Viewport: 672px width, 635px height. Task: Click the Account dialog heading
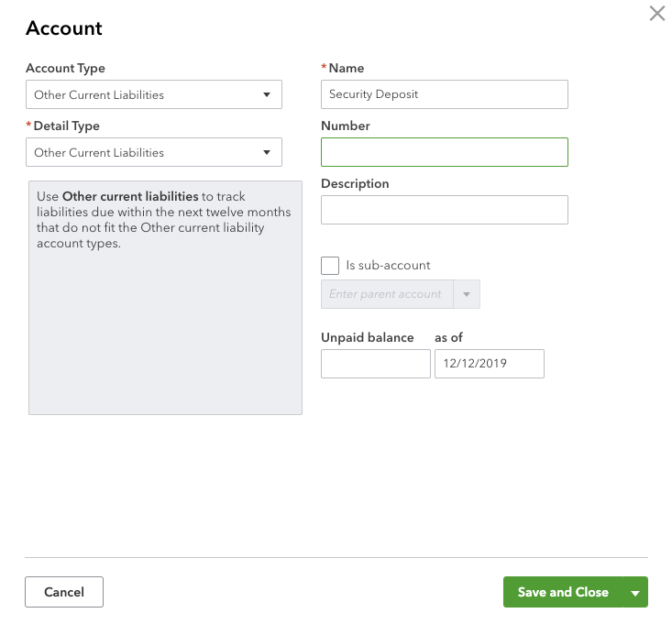tap(64, 28)
